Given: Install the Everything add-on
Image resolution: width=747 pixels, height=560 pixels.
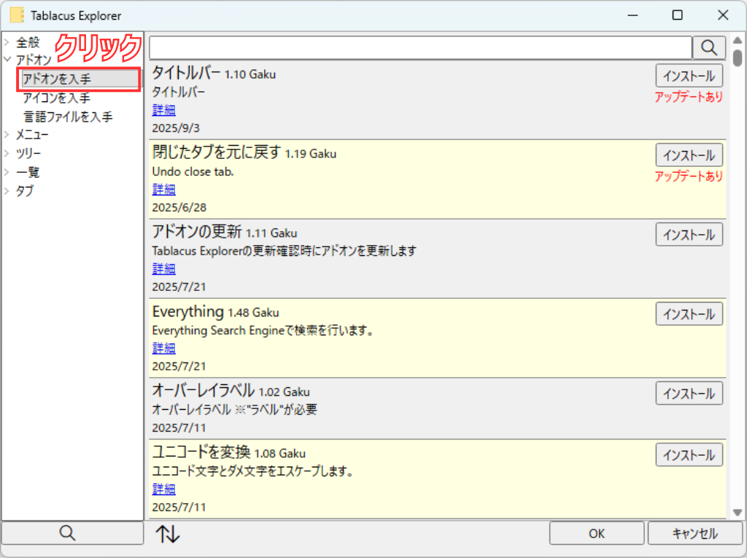Looking at the screenshot, I should click(x=689, y=314).
